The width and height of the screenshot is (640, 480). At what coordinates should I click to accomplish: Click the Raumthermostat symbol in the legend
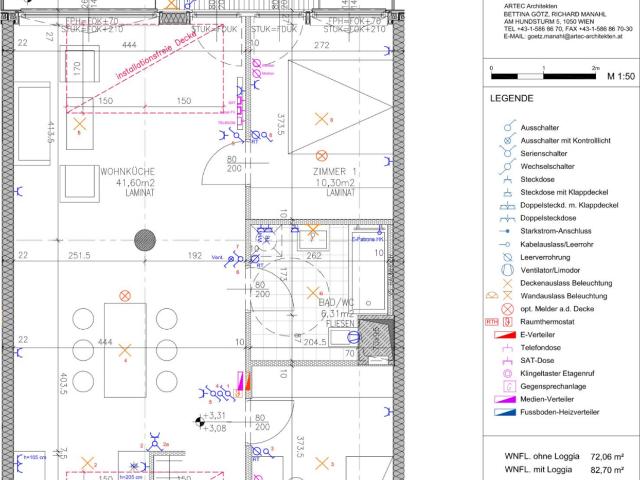tap(507, 322)
